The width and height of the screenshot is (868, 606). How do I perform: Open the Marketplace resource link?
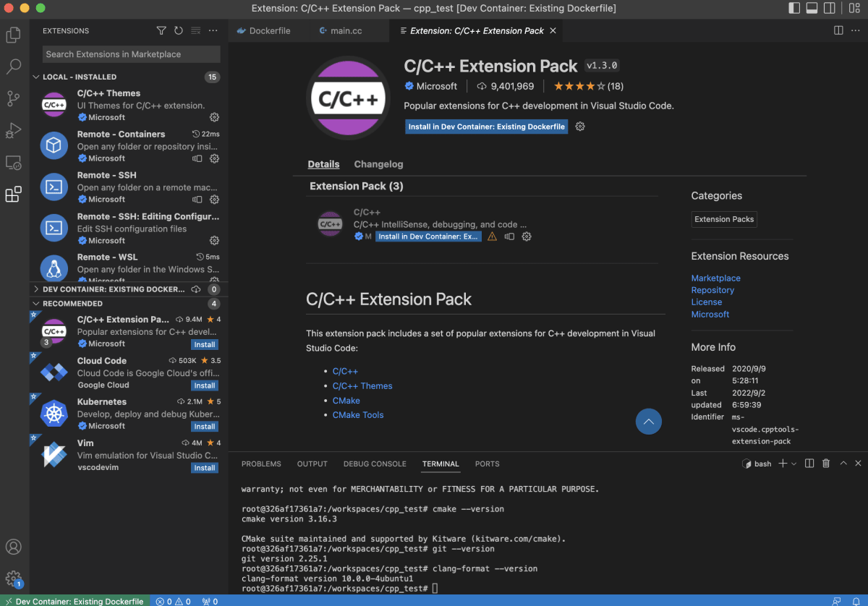pyautogui.click(x=715, y=278)
